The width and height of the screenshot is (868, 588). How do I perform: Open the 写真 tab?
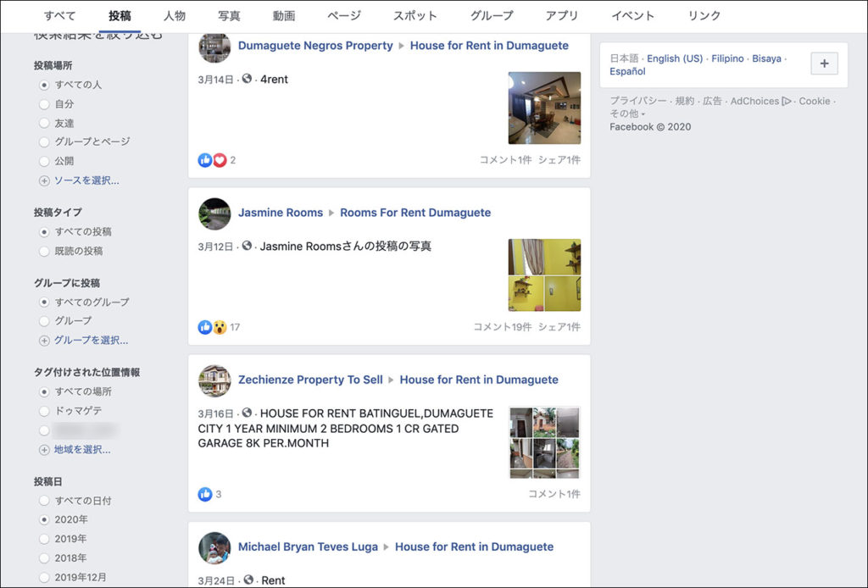(x=229, y=15)
